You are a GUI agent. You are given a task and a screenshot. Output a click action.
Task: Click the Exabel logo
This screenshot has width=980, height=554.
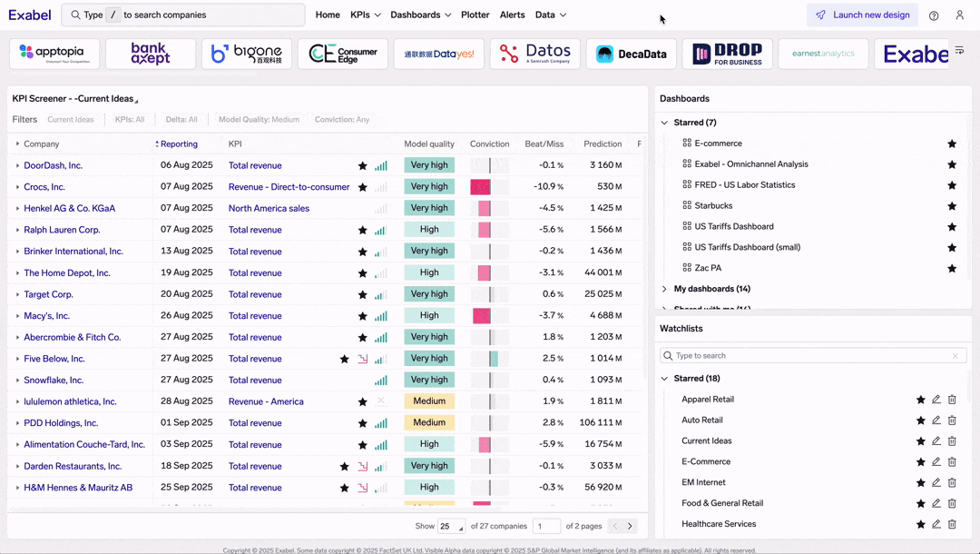pos(29,15)
